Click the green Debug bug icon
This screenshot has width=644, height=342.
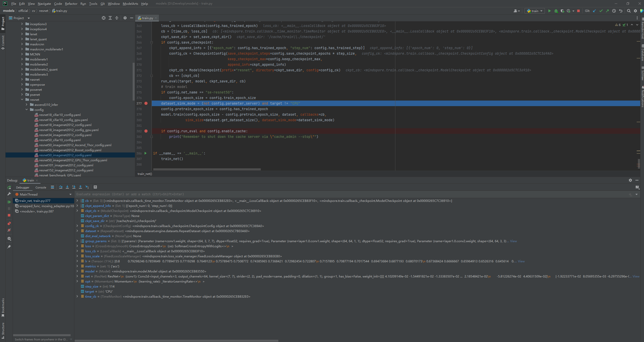556,11
